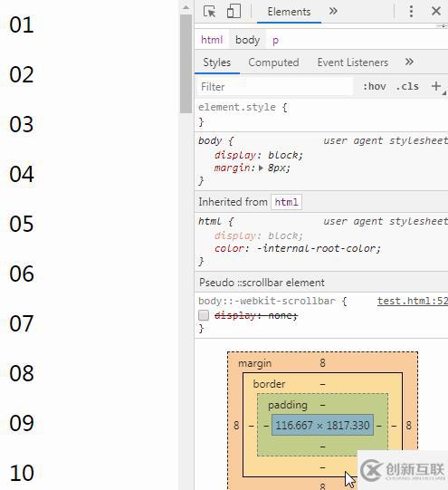Select the -internal-root-color value

[316, 248]
